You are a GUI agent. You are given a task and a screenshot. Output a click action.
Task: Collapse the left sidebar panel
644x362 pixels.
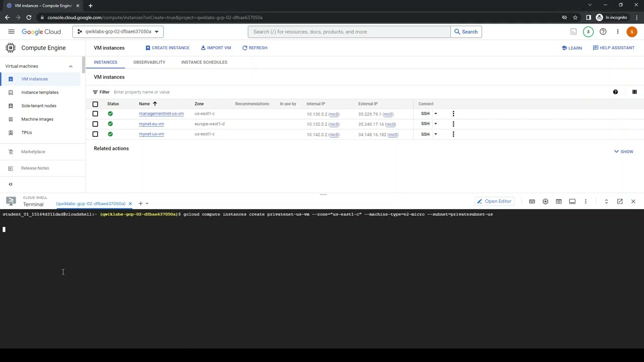point(10,184)
